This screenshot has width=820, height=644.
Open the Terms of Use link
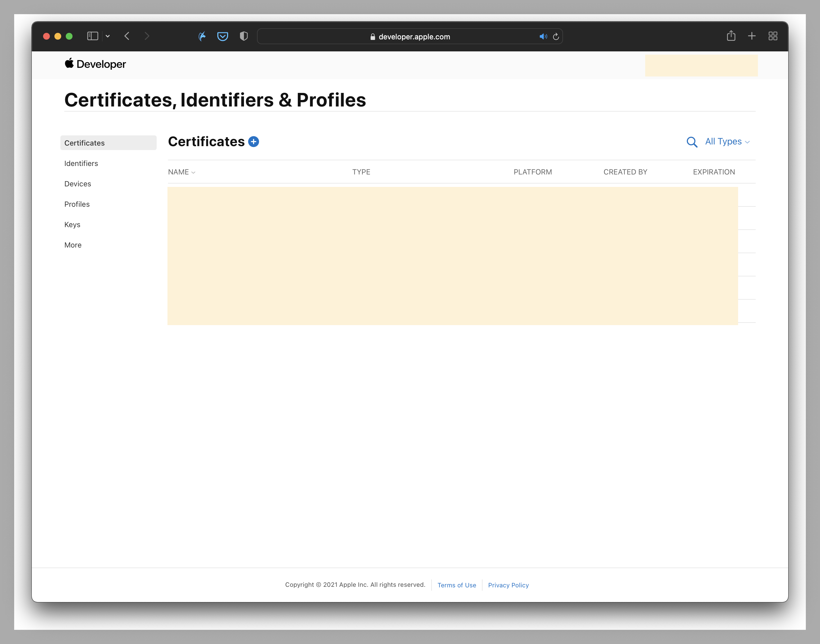[456, 585]
